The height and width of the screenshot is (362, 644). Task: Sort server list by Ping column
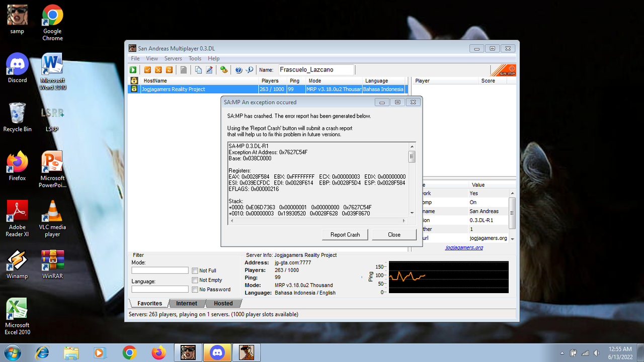tap(296, 80)
